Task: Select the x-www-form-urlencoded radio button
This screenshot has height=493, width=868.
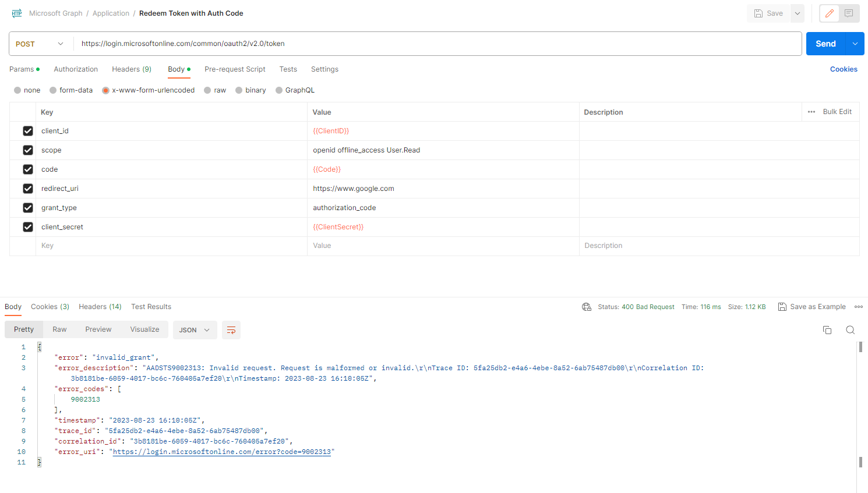Action: click(x=105, y=90)
